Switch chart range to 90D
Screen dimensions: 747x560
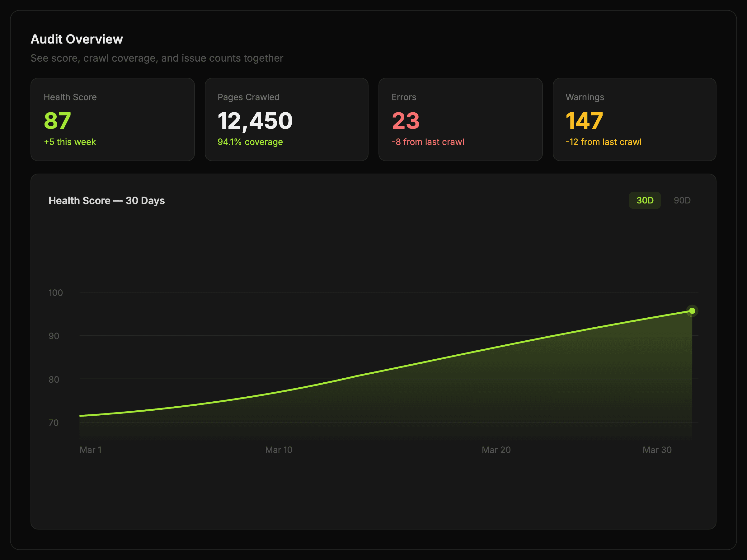click(682, 200)
